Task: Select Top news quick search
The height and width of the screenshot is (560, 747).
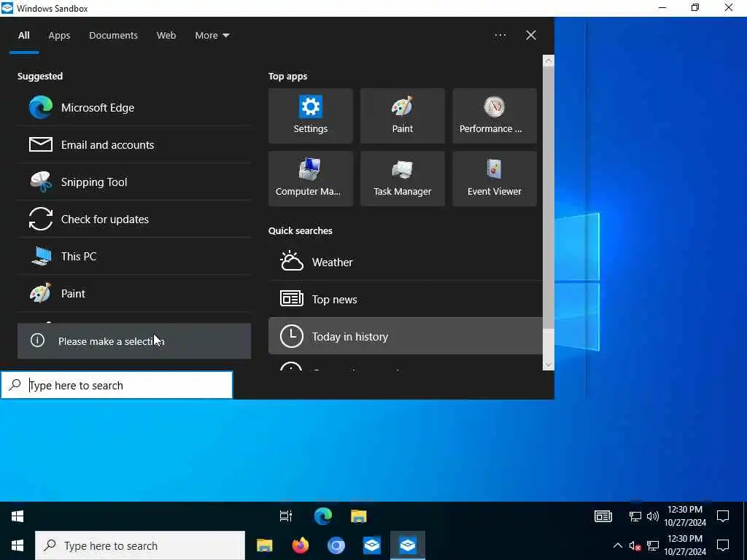Action: [406, 300]
